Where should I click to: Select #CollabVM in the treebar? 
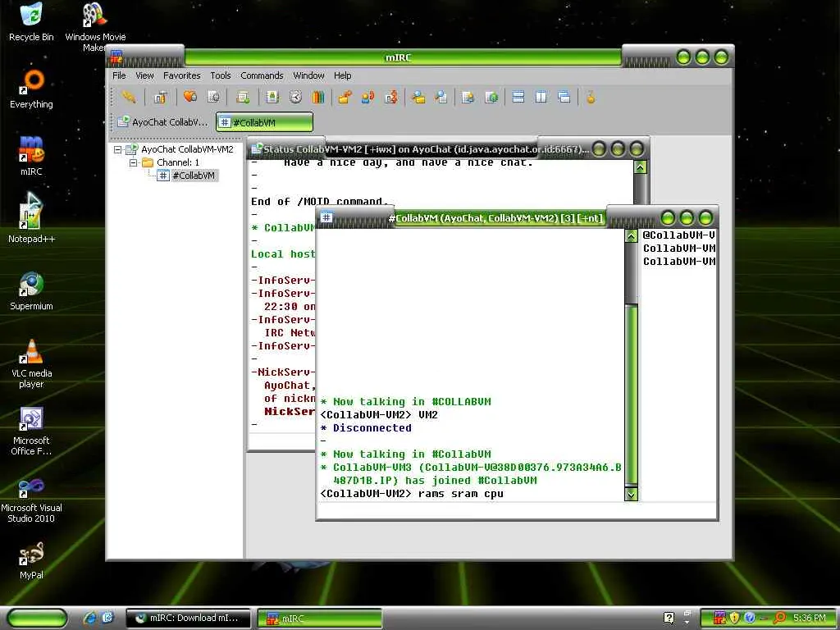(x=194, y=176)
